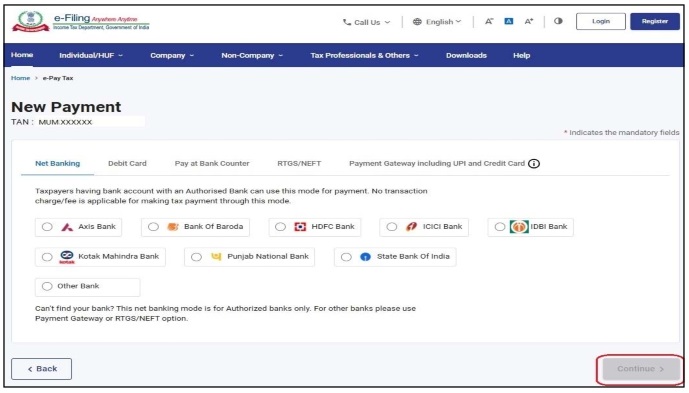Select the State Bank Of India radio button
This screenshot has width=689, height=393.
(x=346, y=257)
